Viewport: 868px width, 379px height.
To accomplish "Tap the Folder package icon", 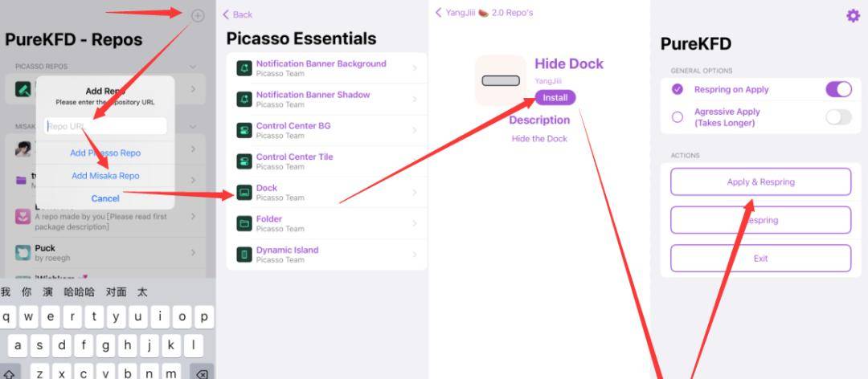I will (244, 223).
